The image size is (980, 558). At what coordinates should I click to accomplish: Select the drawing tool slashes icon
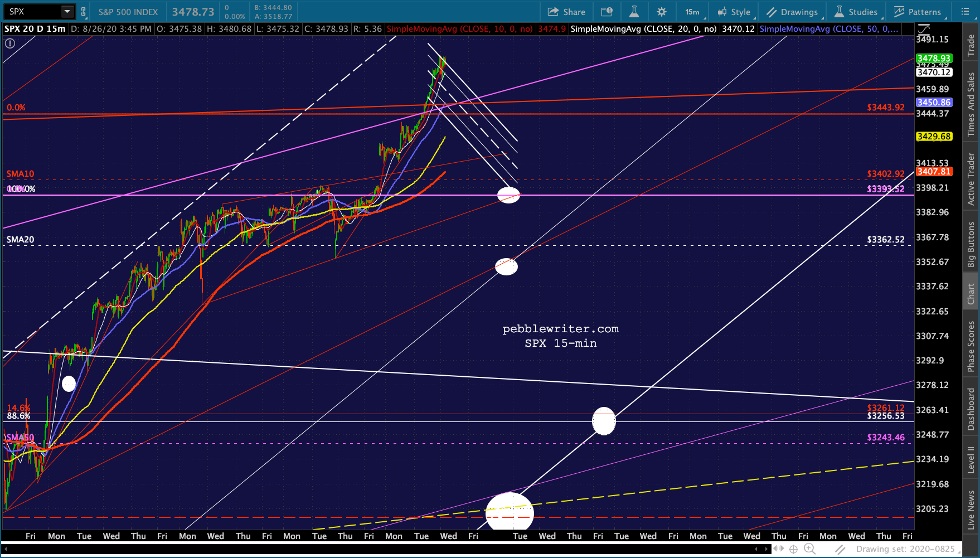(x=840, y=549)
